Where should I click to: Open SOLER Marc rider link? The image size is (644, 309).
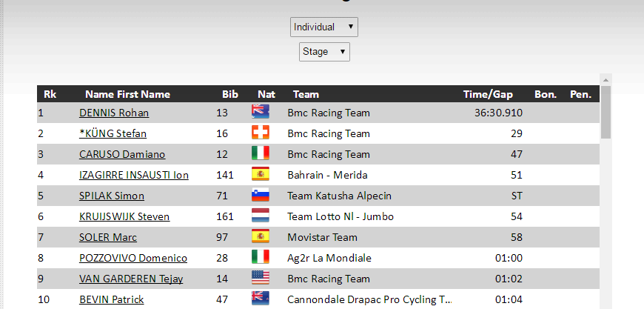(108, 237)
